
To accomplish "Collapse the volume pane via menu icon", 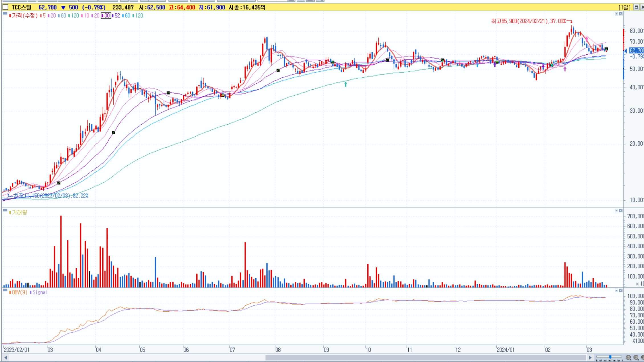I will [x=616, y=211].
